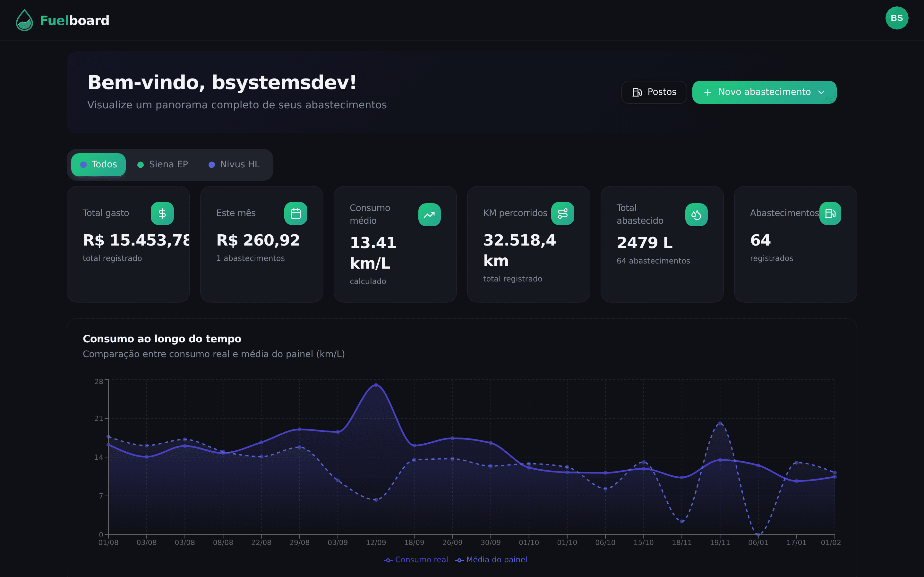Click the Fuelboard droplet logo icon
This screenshot has height=577, width=924.
(24, 20)
